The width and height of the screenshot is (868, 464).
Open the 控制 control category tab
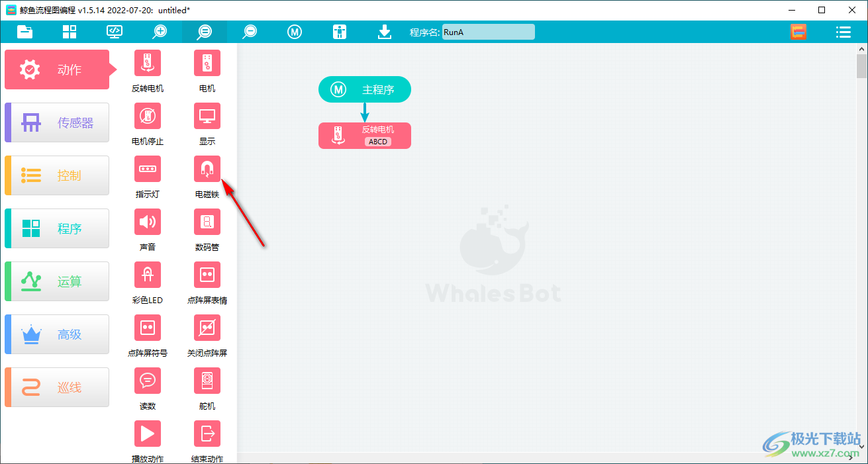click(x=57, y=175)
